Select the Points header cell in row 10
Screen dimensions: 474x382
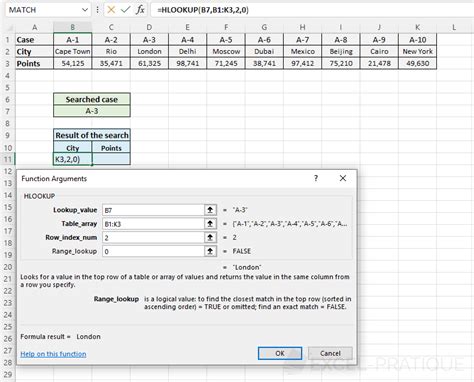(x=111, y=148)
